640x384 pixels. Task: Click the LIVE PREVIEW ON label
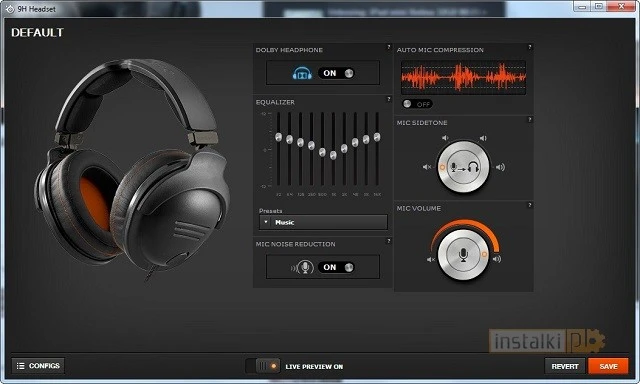tap(314, 366)
